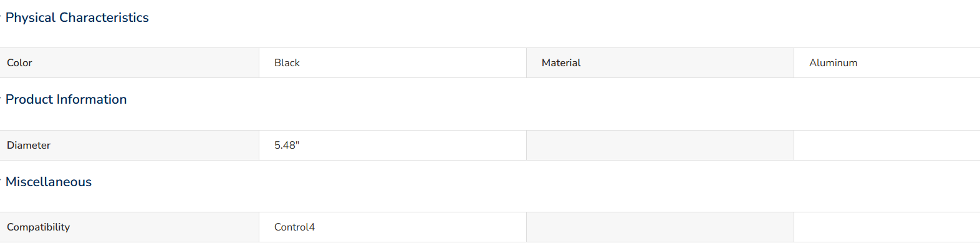Click the empty white cell ending Compatibility row
The image size is (980, 243).
point(887,227)
